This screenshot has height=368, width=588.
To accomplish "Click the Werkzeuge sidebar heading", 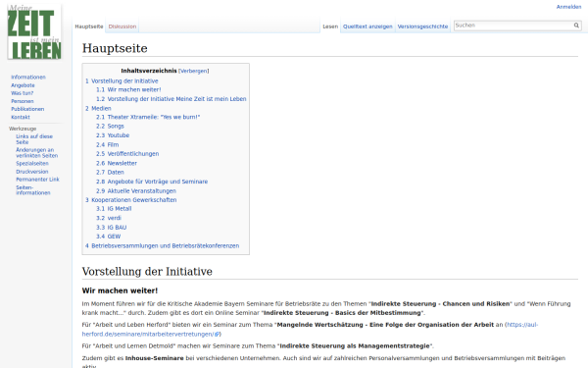I will pos(23,129).
